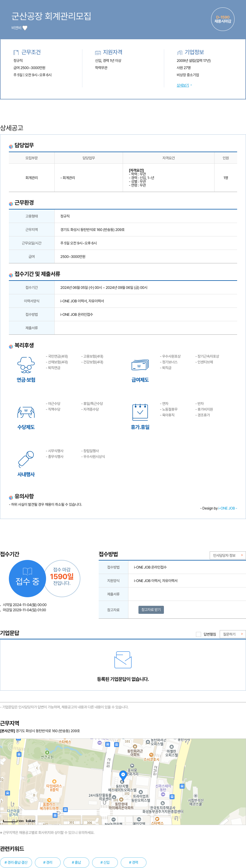Click the 연금·보험 benefit icon
The width and height of the screenshot is (246, 868).
point(26,365)
